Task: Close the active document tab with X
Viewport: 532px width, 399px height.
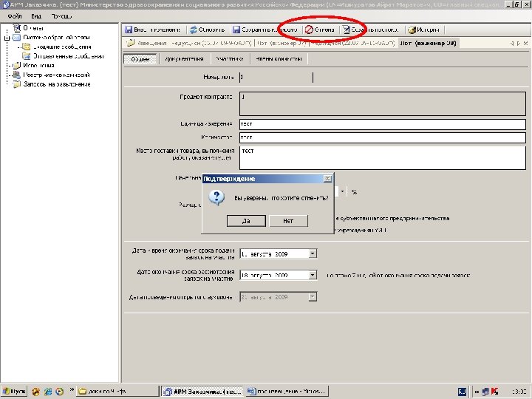Action: click(x=525, y=44)
